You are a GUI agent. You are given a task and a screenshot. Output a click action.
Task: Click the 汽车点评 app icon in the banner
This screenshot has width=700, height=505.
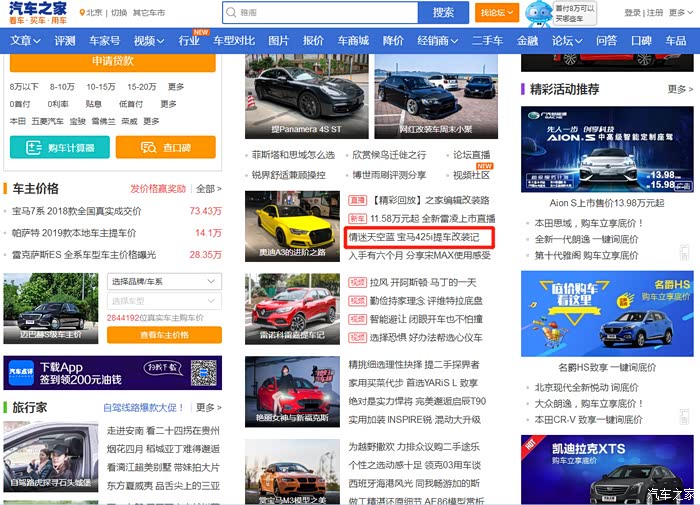(x=22, y=374)
